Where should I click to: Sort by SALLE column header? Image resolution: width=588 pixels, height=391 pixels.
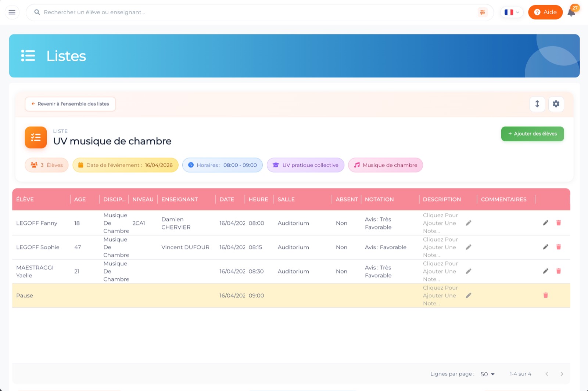click(x=286, y=199)
